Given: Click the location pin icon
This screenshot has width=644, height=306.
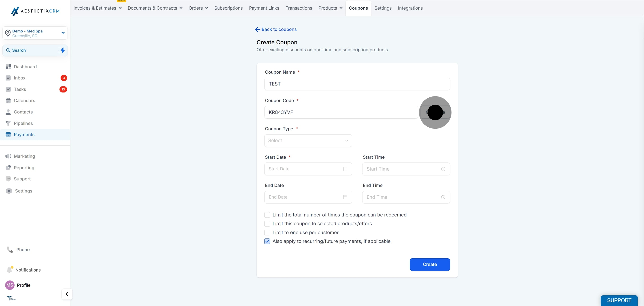Looking at the screenshot, I should point(8,33).
